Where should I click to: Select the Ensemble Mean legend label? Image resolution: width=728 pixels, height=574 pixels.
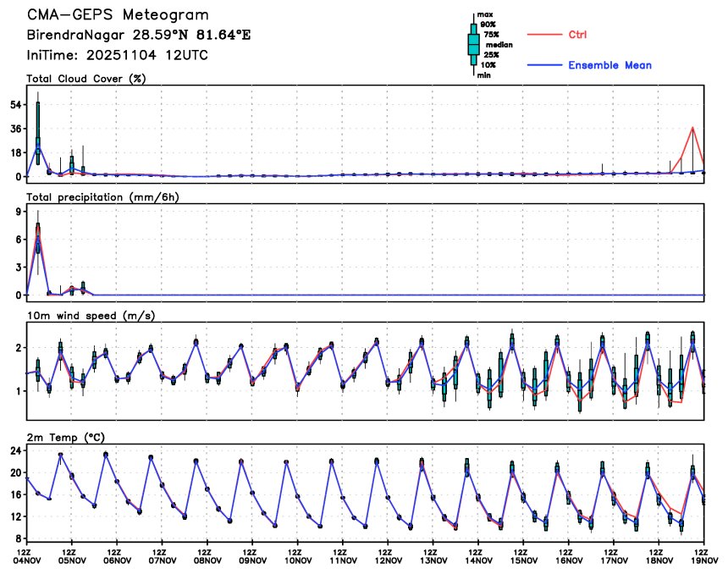click(609, 65)
